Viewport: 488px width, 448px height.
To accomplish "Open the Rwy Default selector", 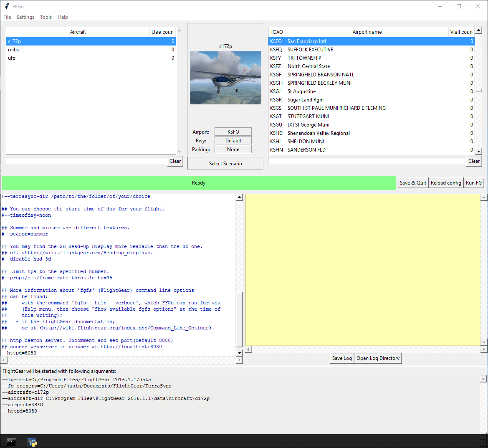I will [x=233, y=140].
